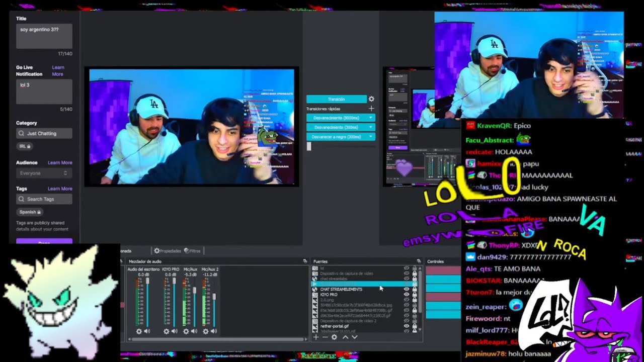The height and width of the screenshot is (362, 644).
Task: Toggle lock on CHAT STREAMELEMENTS source
Action: click(x=415, y=289)
